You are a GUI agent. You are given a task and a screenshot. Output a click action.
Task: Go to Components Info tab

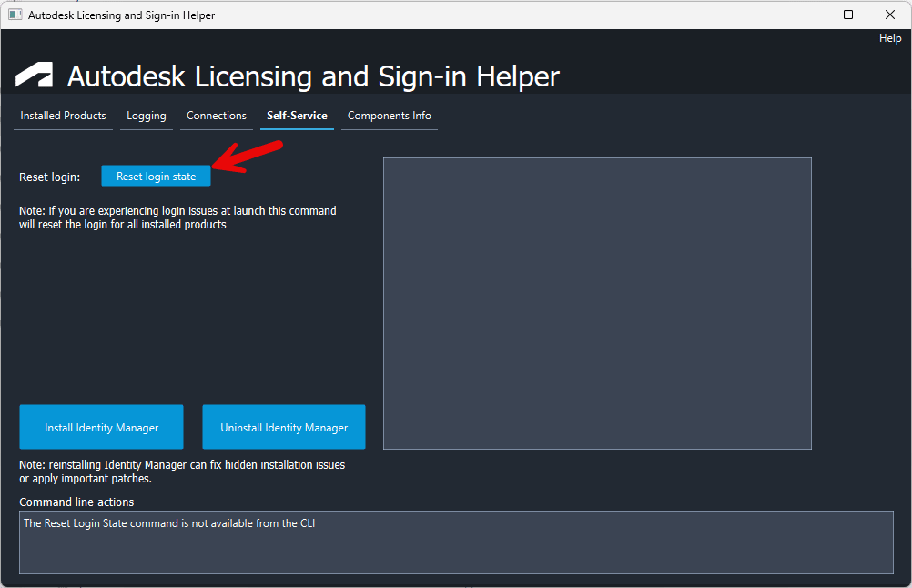[390, 116]
